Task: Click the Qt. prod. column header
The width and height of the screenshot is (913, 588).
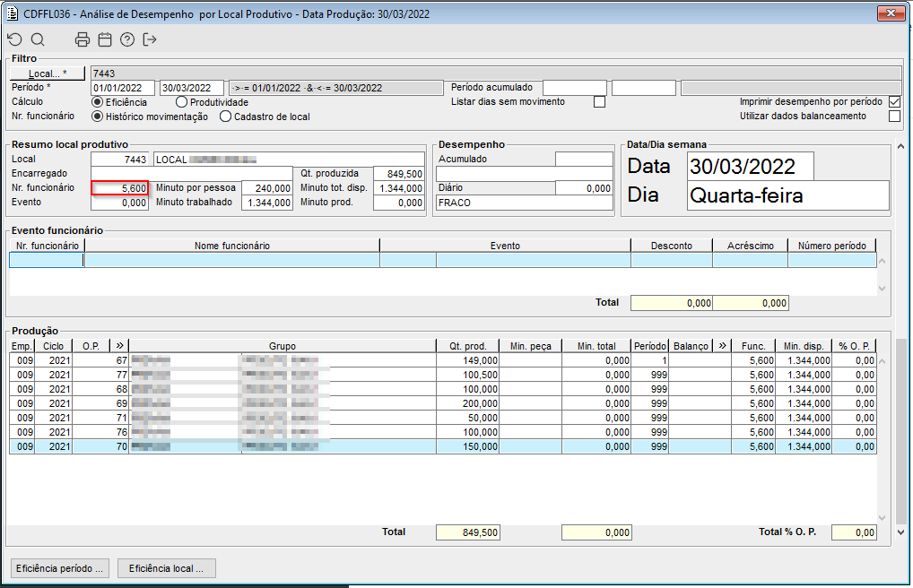Action: [468, 346]
